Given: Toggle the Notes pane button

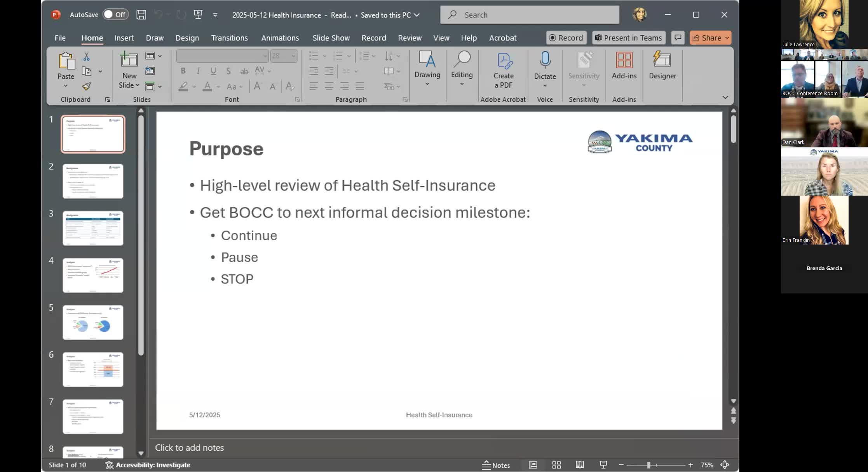Looking at the screenshot, I should click(x=496, y=465).
